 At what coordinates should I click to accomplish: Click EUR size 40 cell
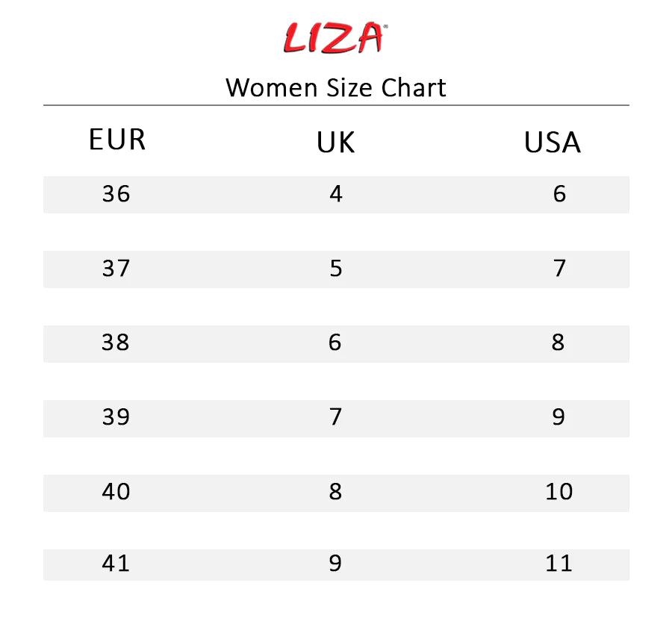(116, 492)
